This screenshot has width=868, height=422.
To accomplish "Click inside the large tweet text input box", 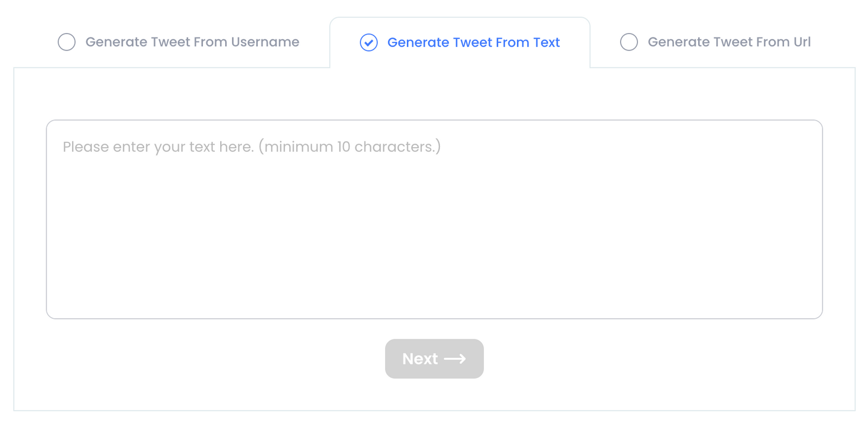I will click(x=434, y=217).
